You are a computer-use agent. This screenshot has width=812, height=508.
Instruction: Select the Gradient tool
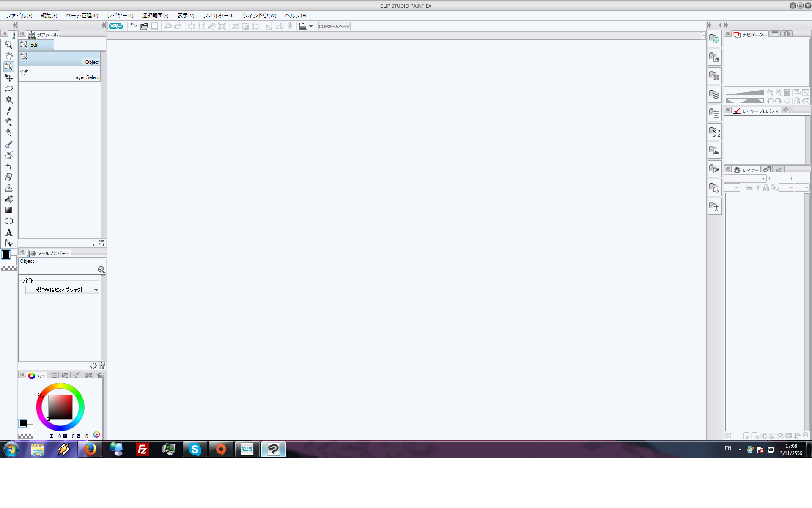tap(8, 210)
